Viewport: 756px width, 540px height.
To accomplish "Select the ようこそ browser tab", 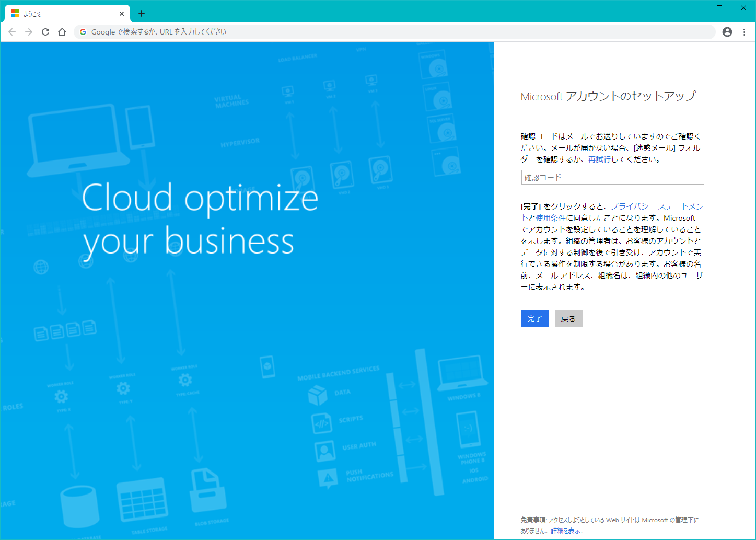I will pos(68,14).
